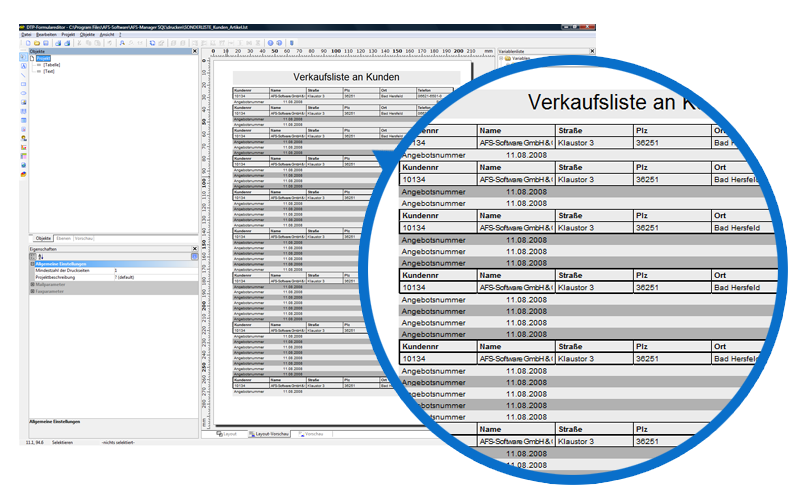Click the blue trash icon in toolbar
The image size is (809, 488).
[x=292, y=43]
